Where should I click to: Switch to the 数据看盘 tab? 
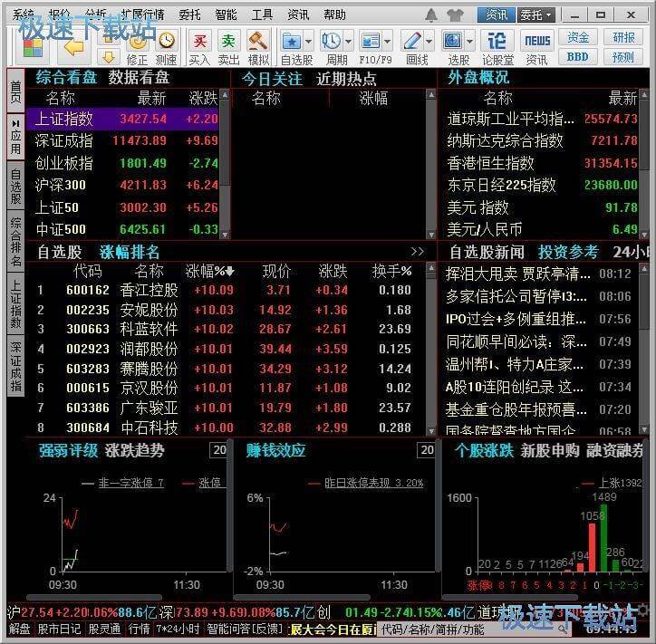pyautogui.click(x=139, y=77)
